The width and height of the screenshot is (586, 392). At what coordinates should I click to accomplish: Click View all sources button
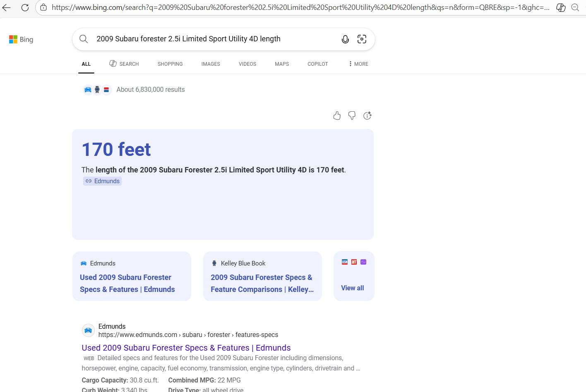[353, 288]
